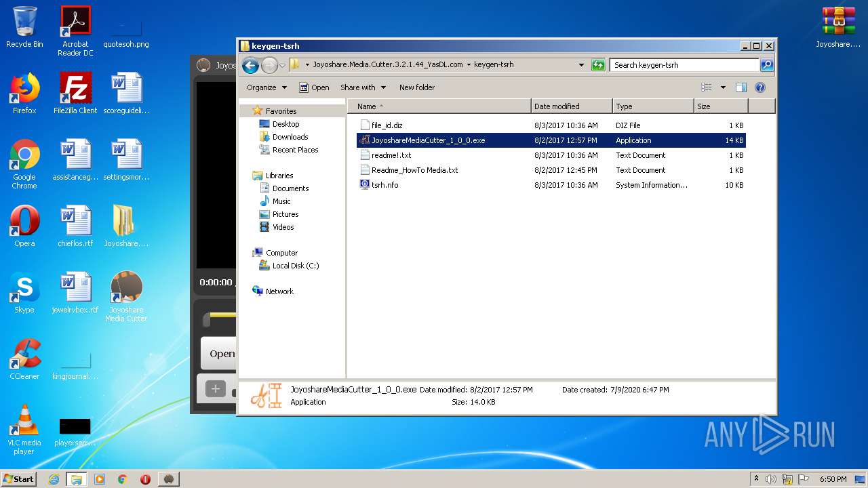Viewport: 868px width, 488px height.
Task: Select tsrh.nfo file
Action: (x=551, y=185)
